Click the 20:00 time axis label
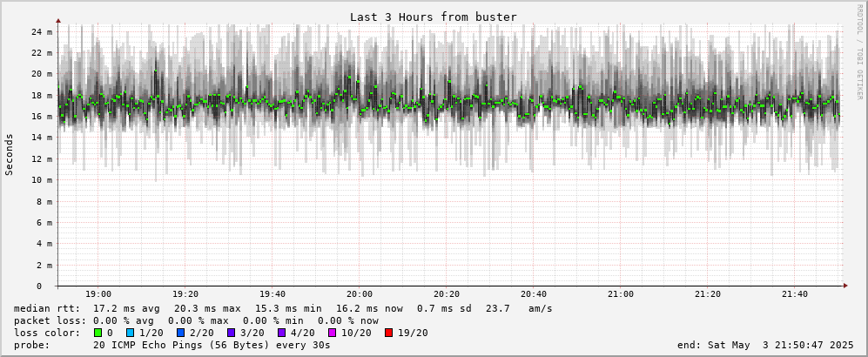 click(x=360, y=294)
